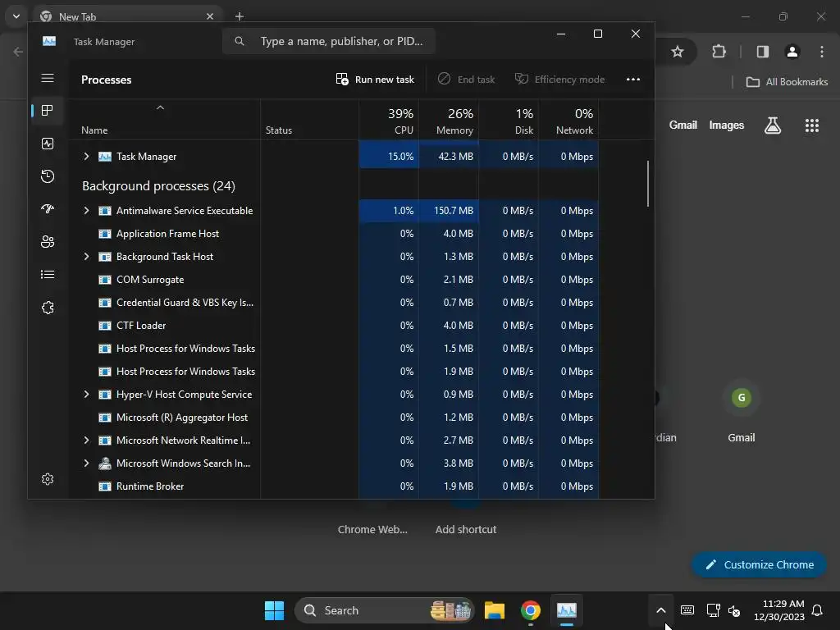840x630 pixels.
Task: Click the search magnifier icon in Task Manager
Action: tap(240, 41)
